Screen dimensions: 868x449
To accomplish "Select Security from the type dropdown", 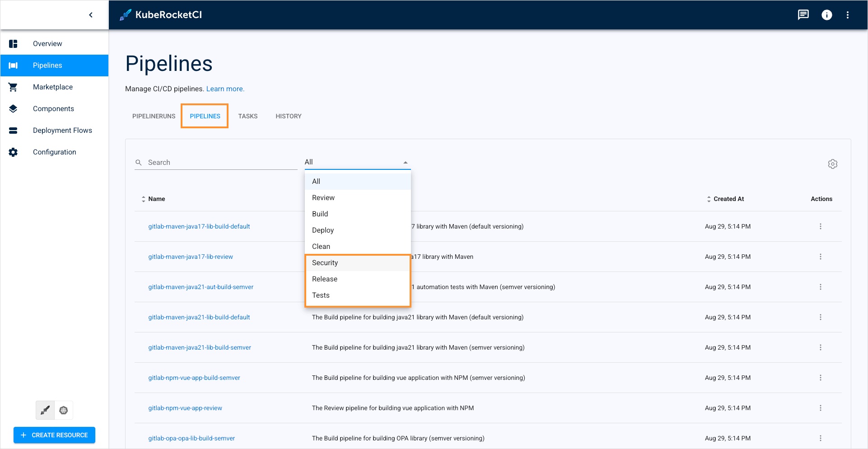I will click(325, 263).
